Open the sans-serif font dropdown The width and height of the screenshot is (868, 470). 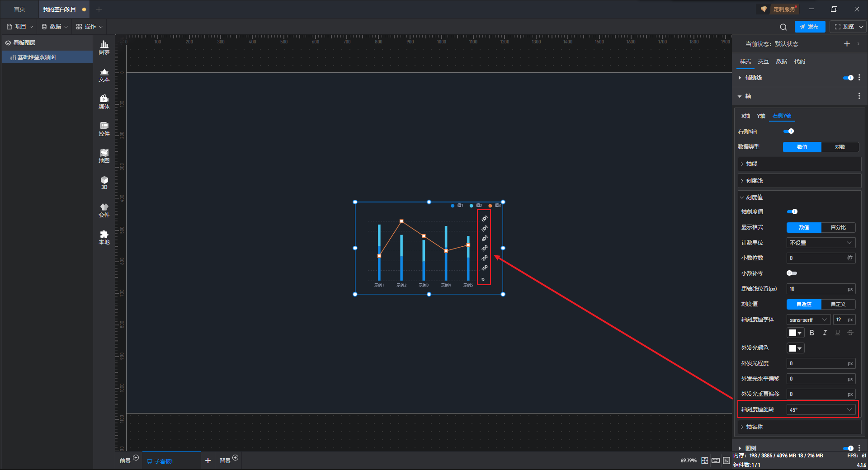[808, 320]
